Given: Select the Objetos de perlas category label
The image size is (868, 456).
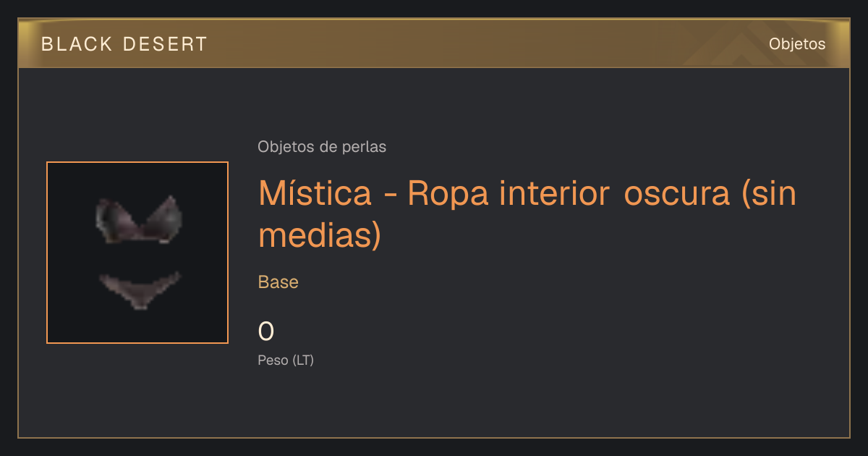Looking at the screenshot, I should tap(322, 147).
